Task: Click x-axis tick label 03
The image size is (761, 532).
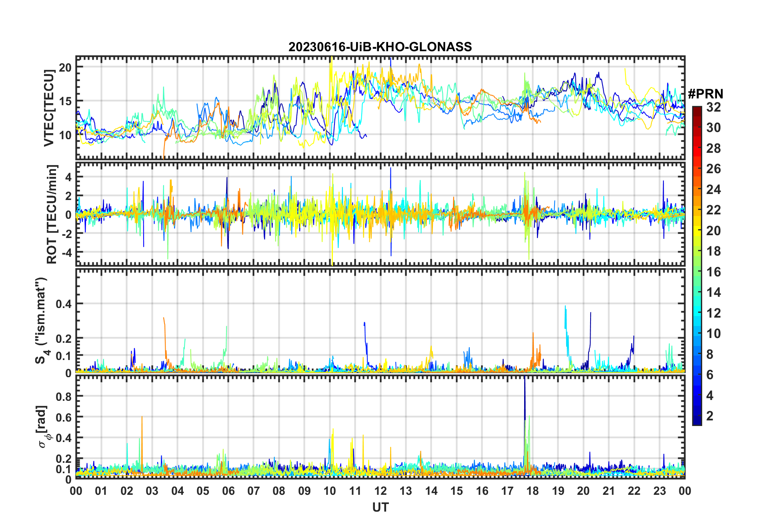Action: [x=152, y=491]
